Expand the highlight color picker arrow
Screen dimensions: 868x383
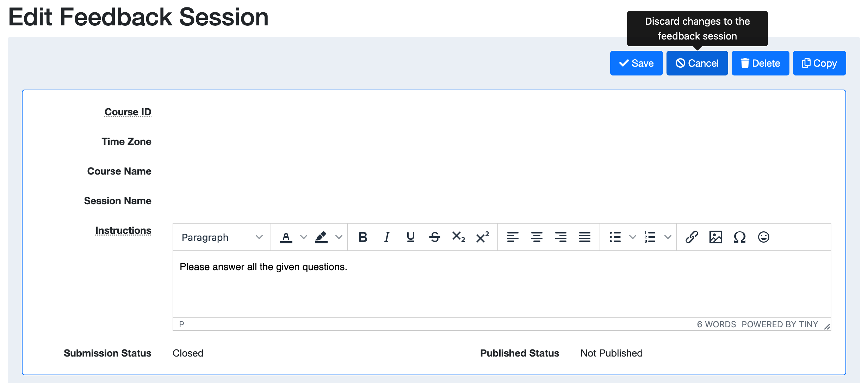(339, 237)
